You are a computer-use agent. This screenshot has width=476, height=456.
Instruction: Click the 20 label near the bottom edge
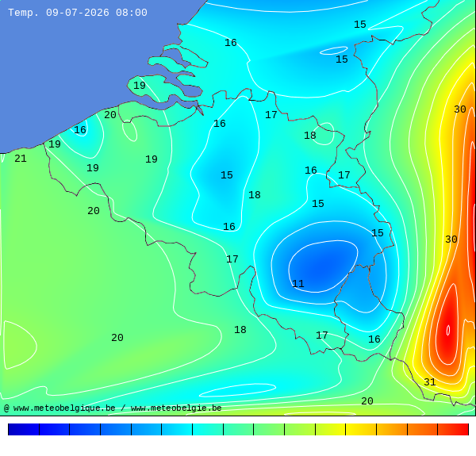tap(367, 401)
